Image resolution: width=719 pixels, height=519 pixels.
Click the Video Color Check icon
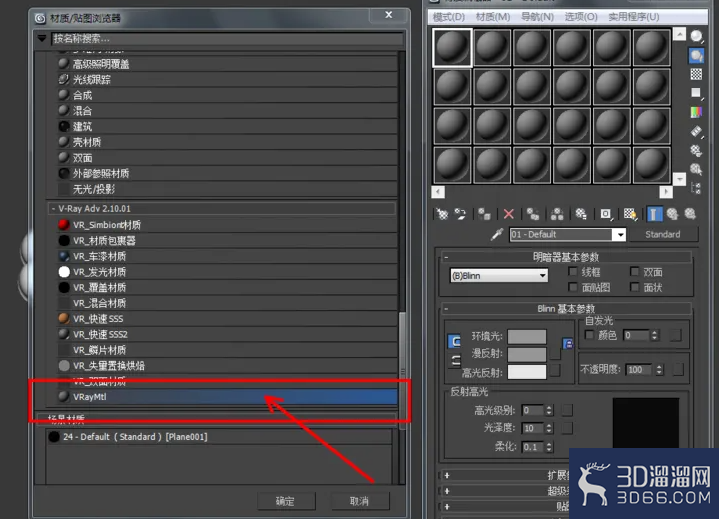(697, 112)
